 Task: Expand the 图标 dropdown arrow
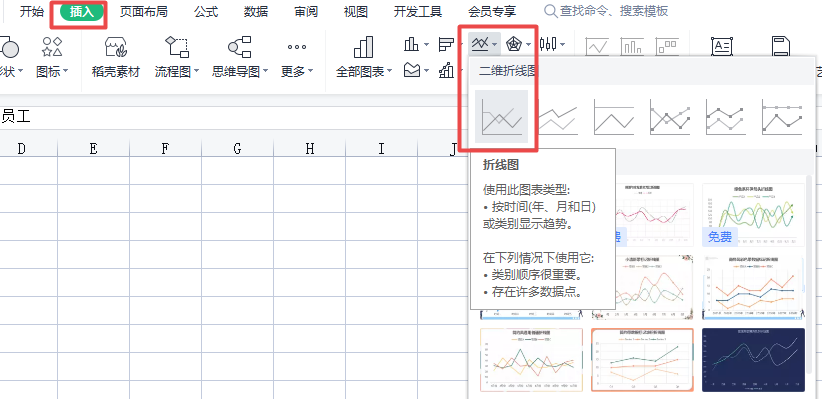pyautogui.click(x=66, y=72)
